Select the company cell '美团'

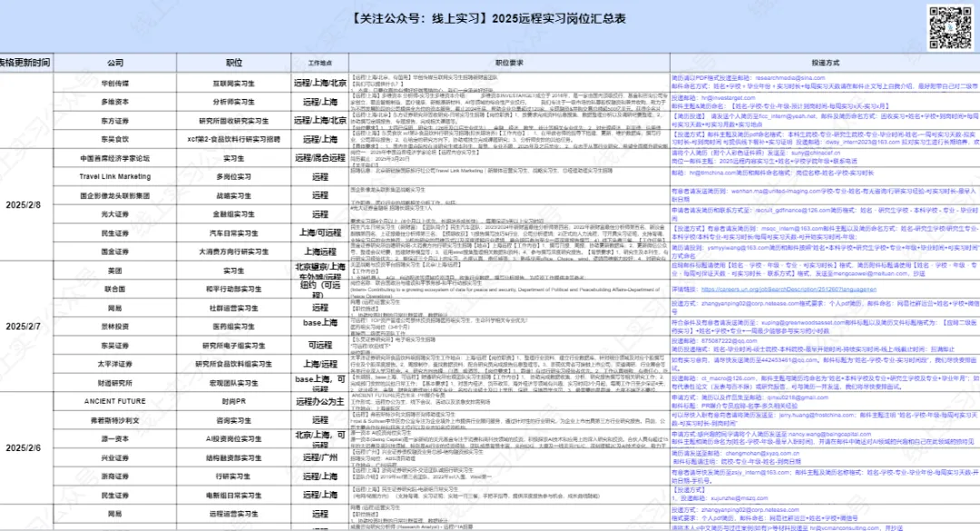115,270
